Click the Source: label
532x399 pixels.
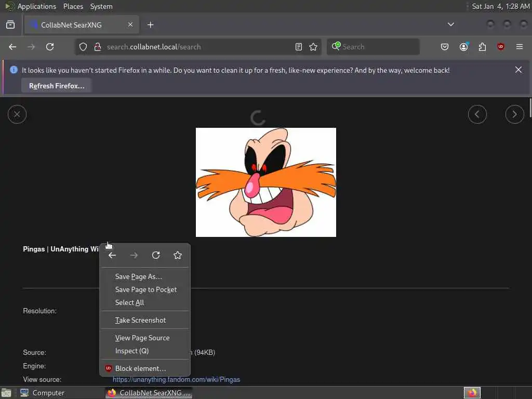pyautogui.click(x=34, y=353)
